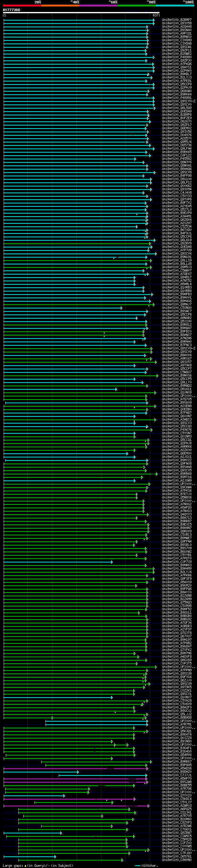
Task: Click the UniRef100_Q5CCP9 label
Action: click(176, 84)
